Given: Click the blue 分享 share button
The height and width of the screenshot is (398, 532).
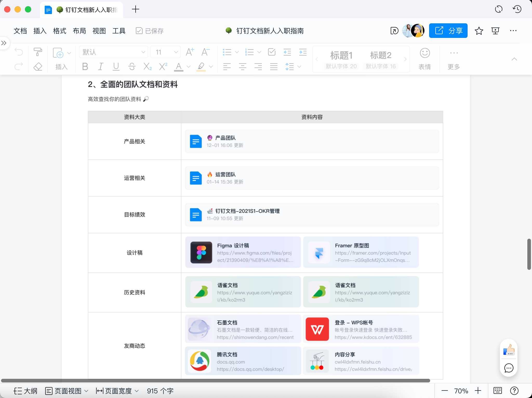Looking at the screenshot, I should pyautogui.click(x=448, y=31).
